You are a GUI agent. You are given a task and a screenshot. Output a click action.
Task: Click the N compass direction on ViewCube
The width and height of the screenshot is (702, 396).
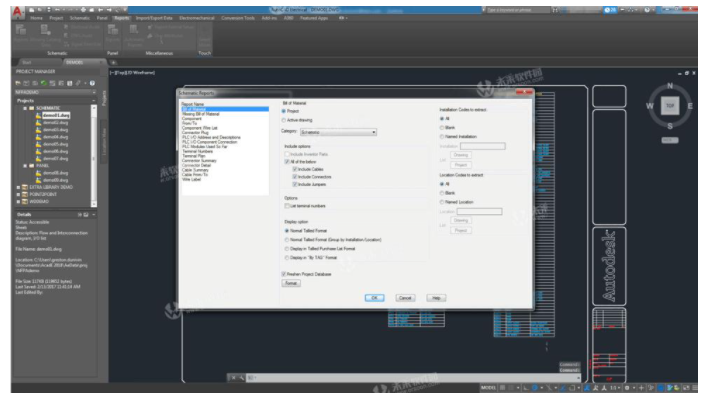670,85
